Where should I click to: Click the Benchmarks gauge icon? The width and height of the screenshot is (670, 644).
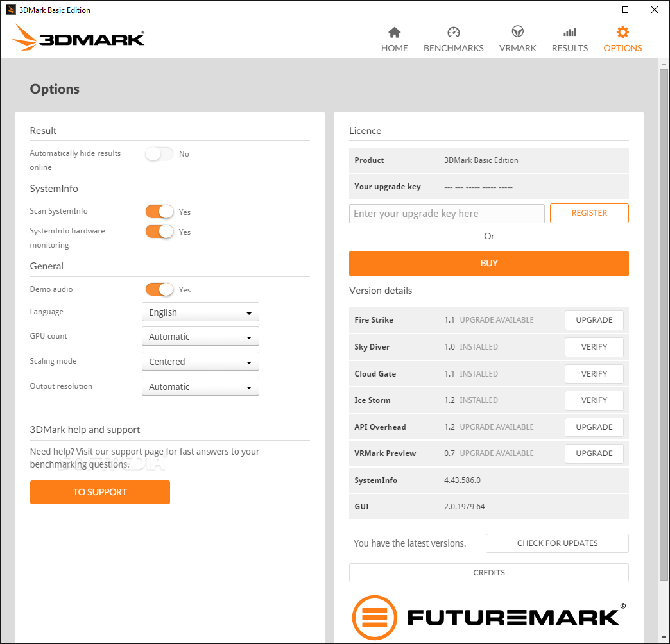coord(453,32)
